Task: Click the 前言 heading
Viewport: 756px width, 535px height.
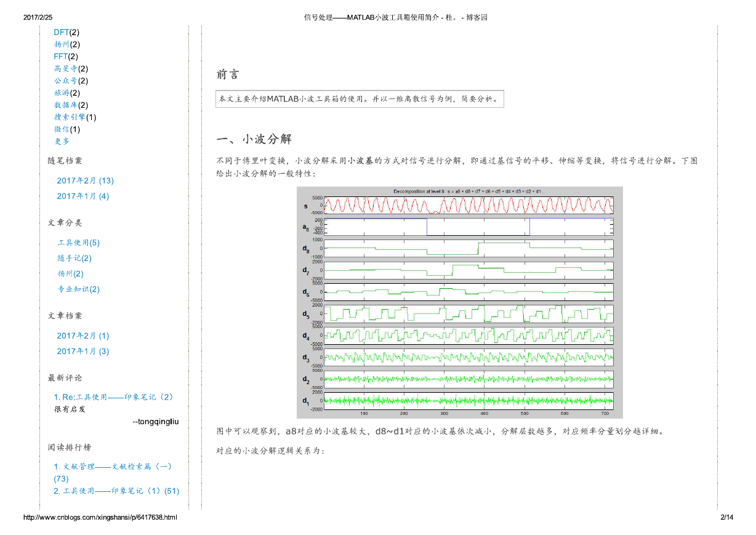Action: [227, 74]
